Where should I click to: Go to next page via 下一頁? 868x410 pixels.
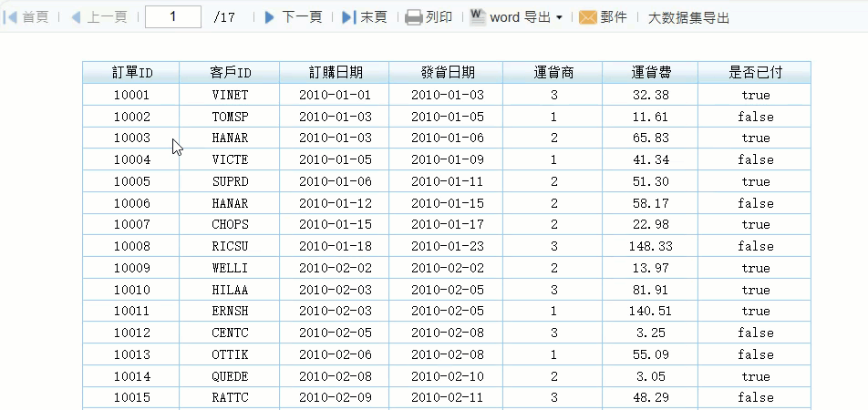(302, 17)
